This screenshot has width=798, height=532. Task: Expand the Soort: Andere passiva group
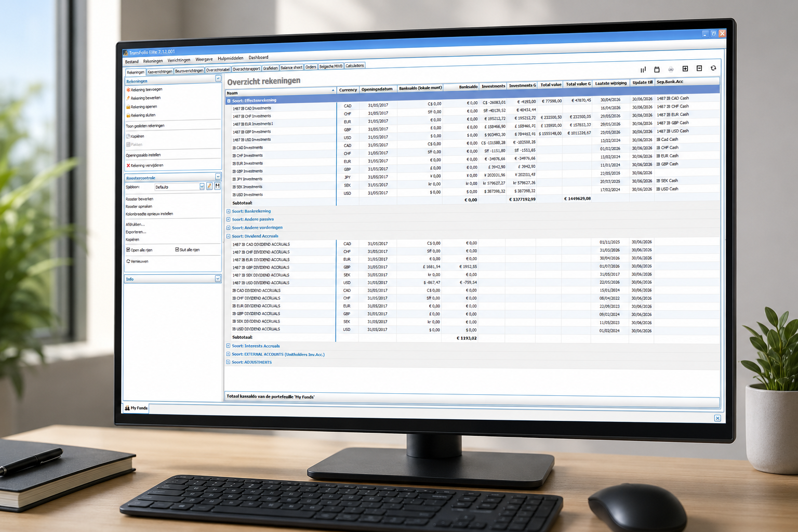(x=228, y=219)
